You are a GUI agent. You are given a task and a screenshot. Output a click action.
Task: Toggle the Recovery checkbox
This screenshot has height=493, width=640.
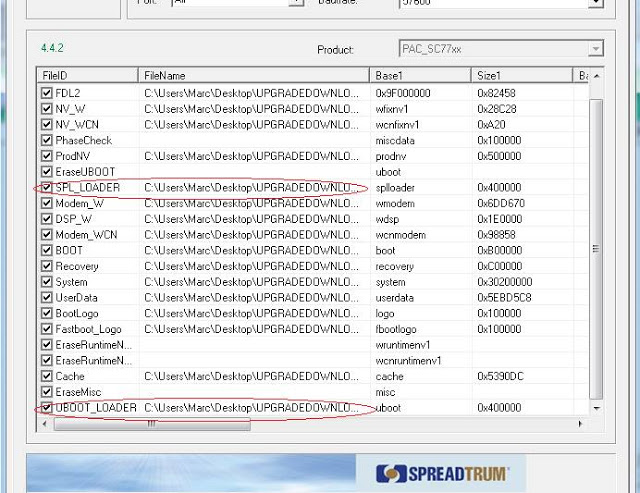pos(47,266)
